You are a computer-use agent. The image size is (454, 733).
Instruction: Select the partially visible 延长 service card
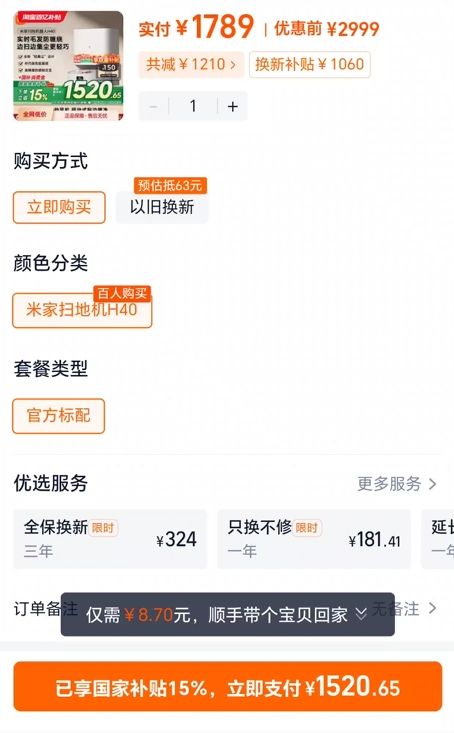[438, 539]
